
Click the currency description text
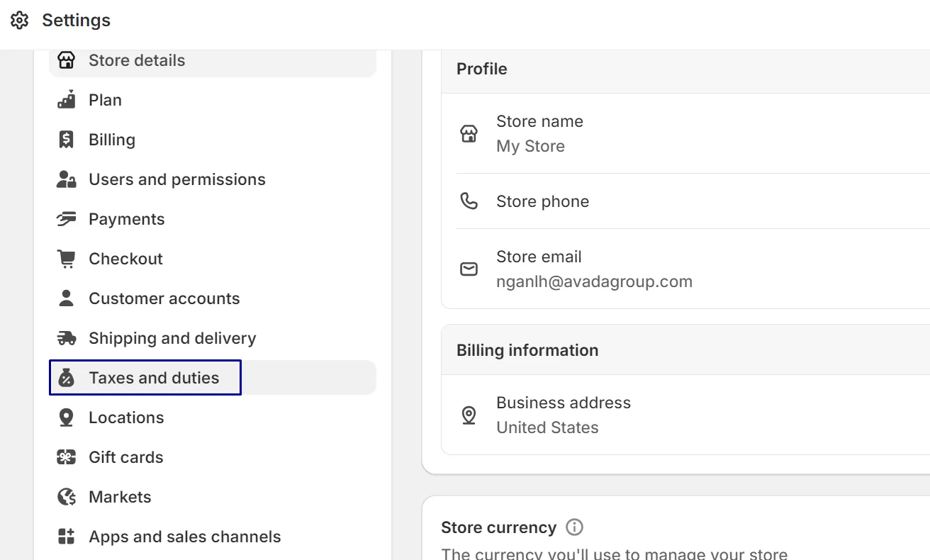[615, 553]
